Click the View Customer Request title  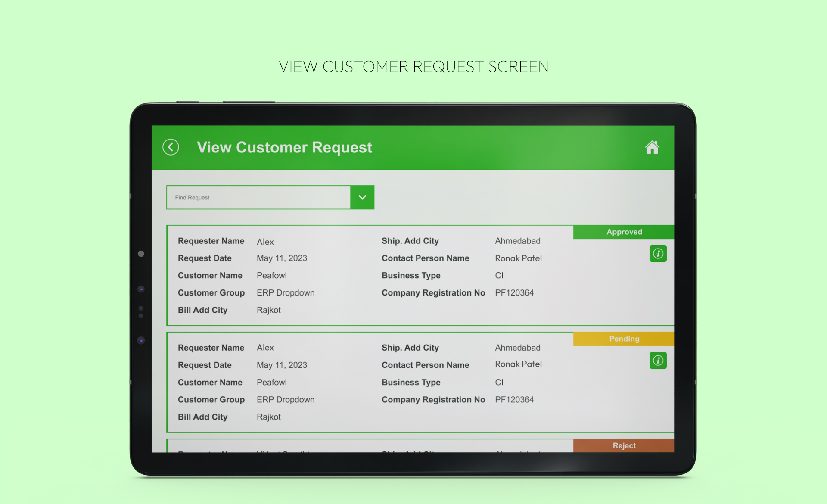[284, 147]
